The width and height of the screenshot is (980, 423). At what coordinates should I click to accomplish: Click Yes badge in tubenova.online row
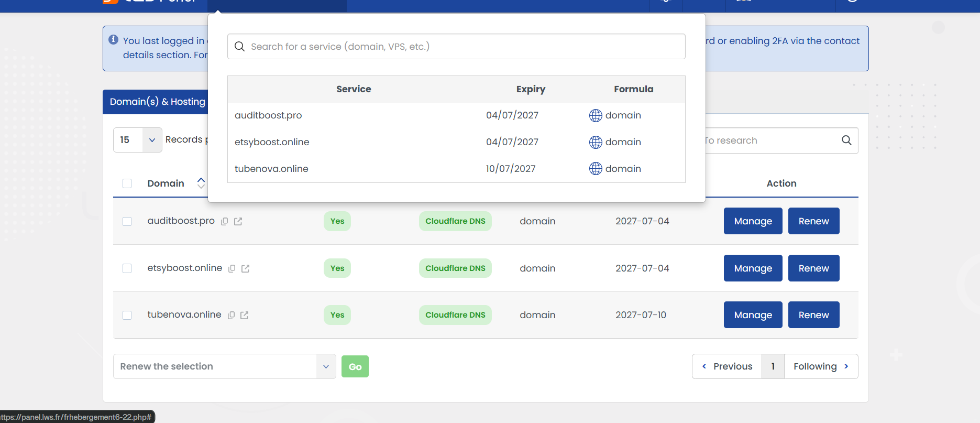coord(337,315)
